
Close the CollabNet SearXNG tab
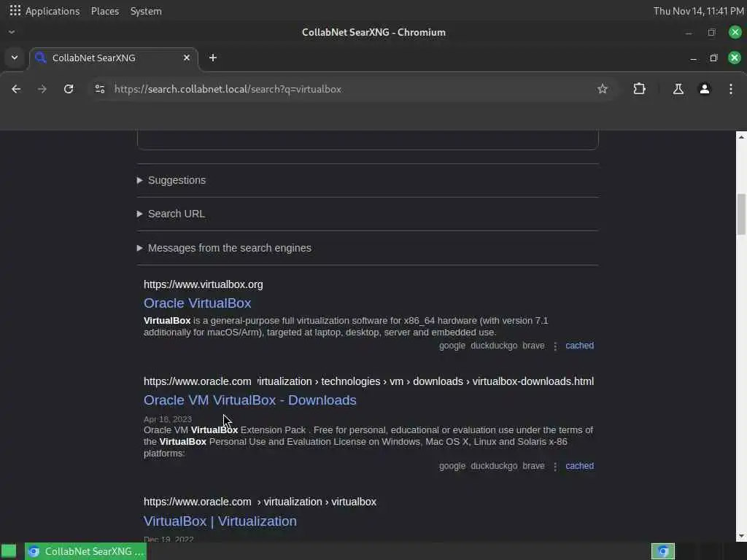coord(187,58)
